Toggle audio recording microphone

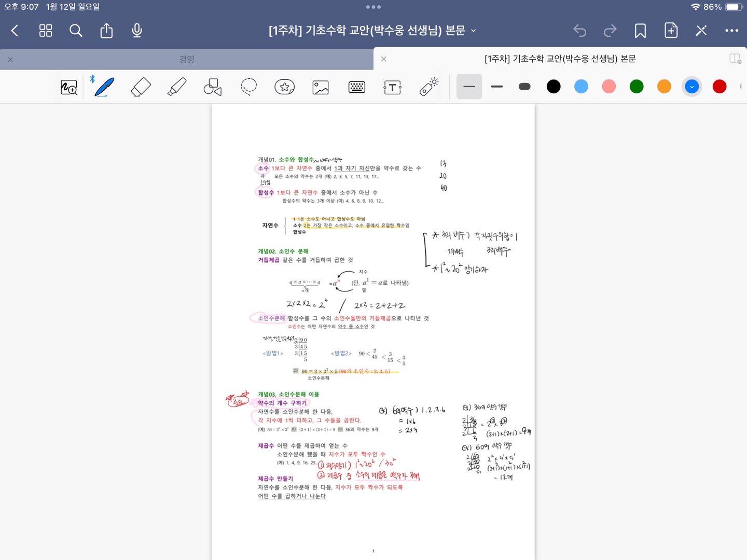[x=137, y=31]
